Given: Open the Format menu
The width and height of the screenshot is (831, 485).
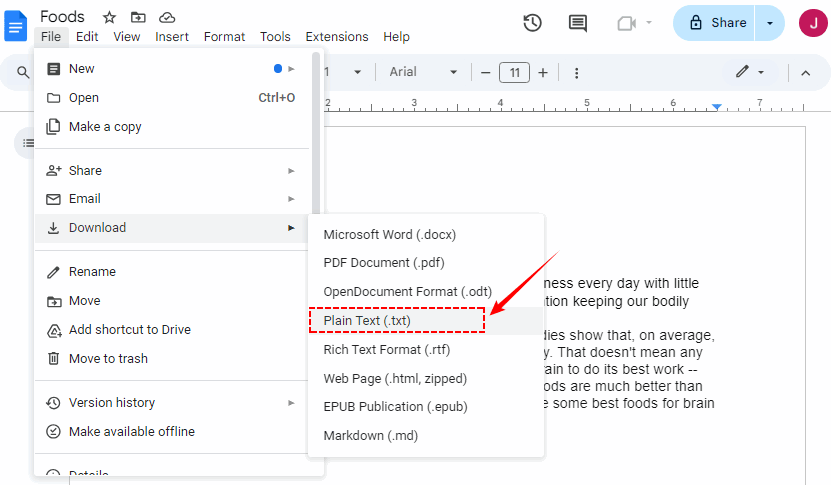Looking at the screenshot, I should pos(224,37).
